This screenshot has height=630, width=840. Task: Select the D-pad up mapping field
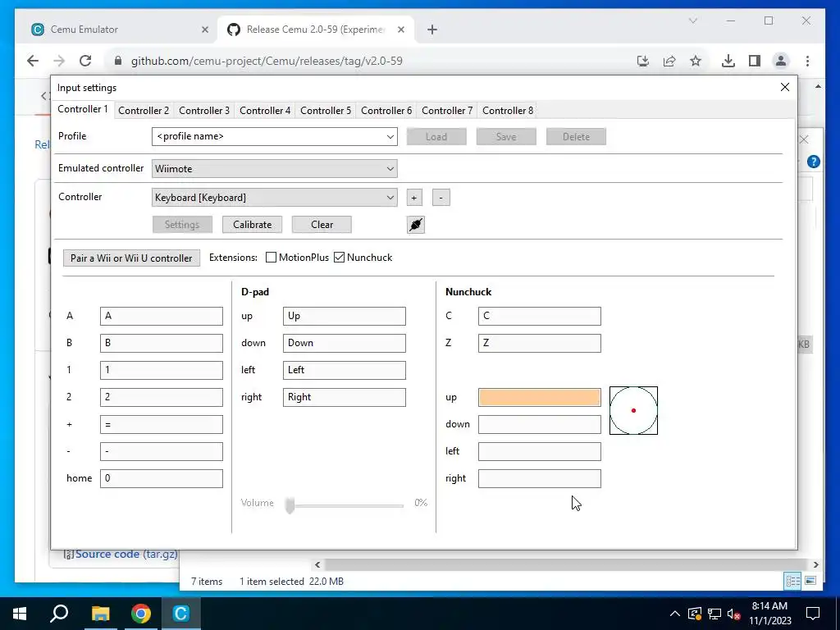pyautogui.click(x=345, y=316)
